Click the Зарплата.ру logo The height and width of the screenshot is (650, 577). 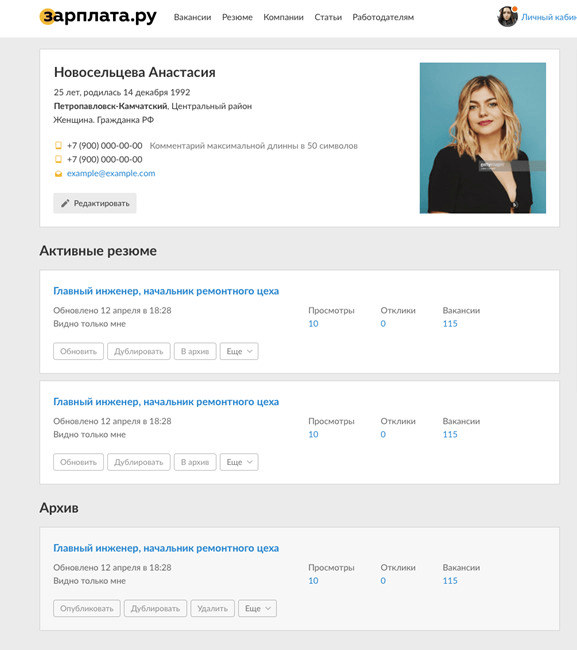click(x=98, y=17)
